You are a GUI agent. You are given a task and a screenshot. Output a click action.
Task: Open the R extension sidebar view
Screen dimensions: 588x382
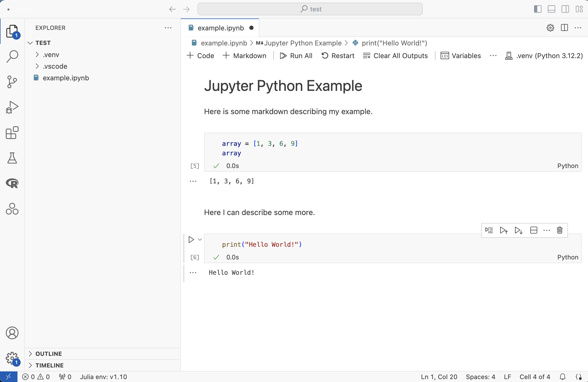click(12, 183)
